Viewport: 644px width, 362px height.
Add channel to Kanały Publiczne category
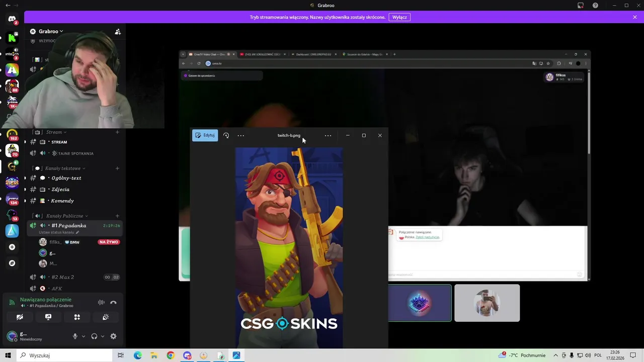[117, 216]
